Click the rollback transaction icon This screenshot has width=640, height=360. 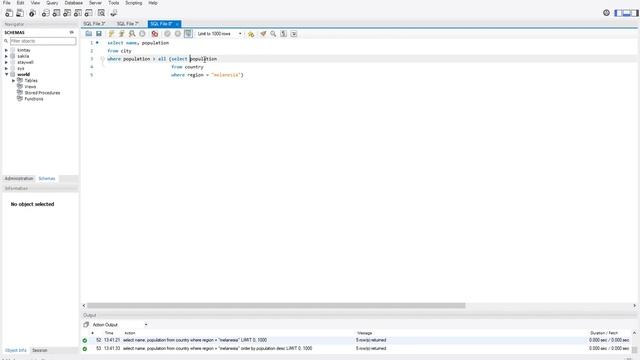(x=178, y=34)
